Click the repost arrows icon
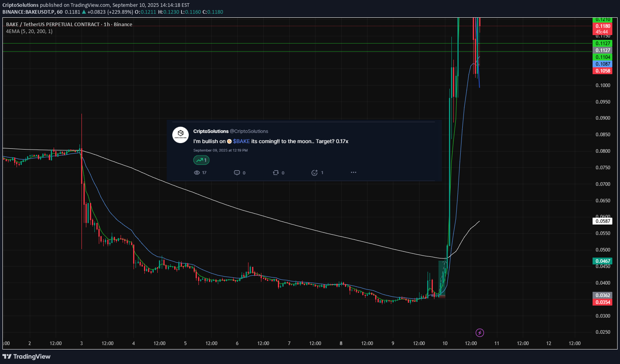620x364 pixels. coord(276,173)
